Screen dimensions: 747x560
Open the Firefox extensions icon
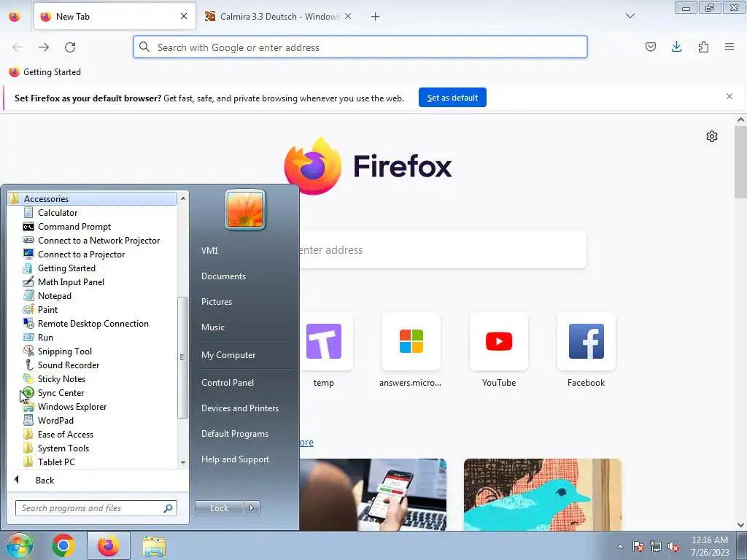(x=703, y=47)
